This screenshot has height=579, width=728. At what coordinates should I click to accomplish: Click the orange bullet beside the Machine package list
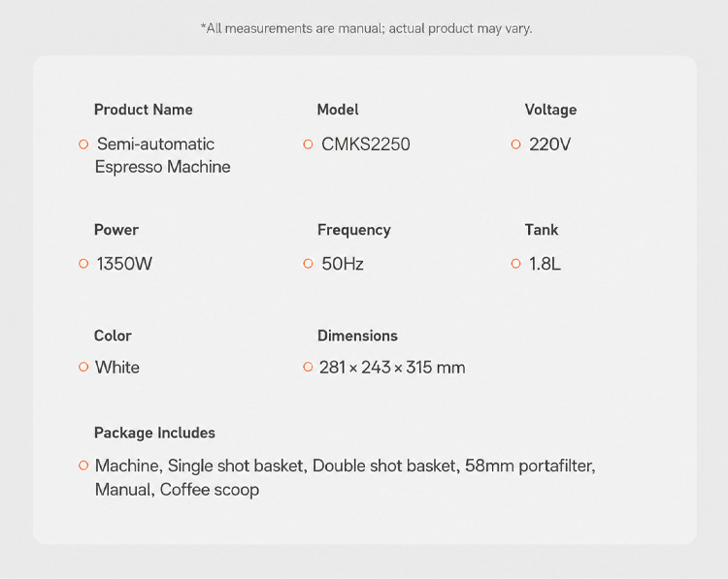83,465
